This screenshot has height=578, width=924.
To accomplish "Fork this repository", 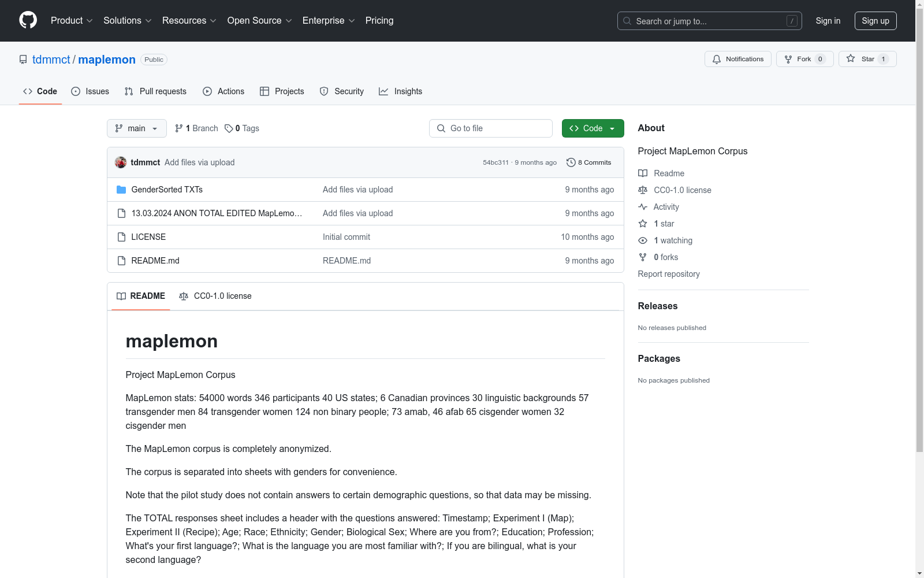I will click(x=804, y=59).
